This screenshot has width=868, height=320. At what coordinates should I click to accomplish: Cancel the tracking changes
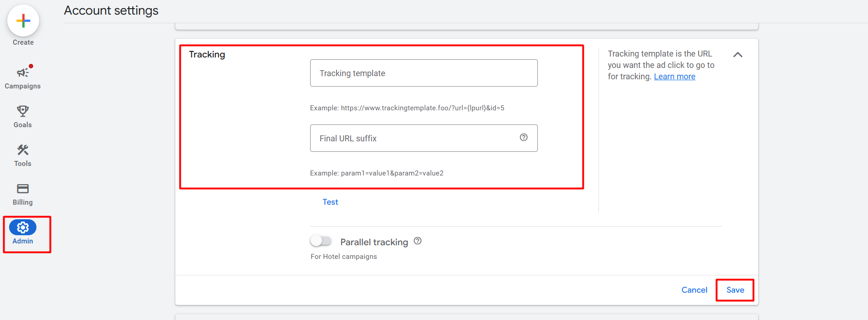pos(694,290)
